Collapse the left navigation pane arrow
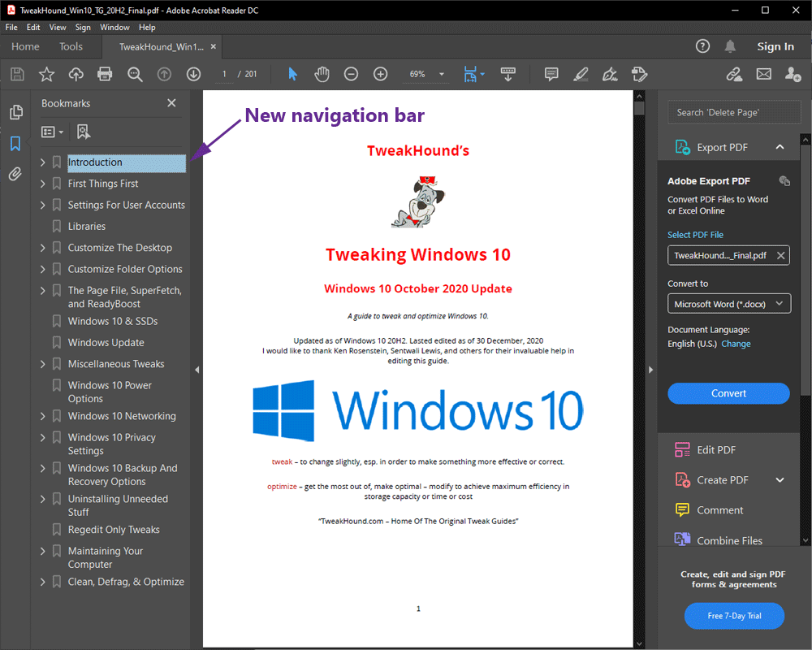 (197, 370)
